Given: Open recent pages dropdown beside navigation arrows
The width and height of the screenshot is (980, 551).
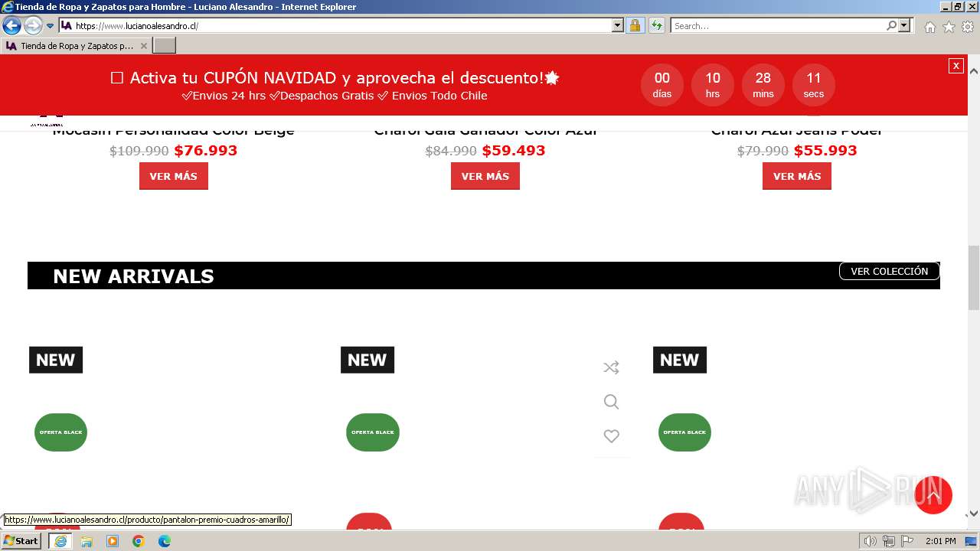Looking at the screenshot, I should pos(51,26).
